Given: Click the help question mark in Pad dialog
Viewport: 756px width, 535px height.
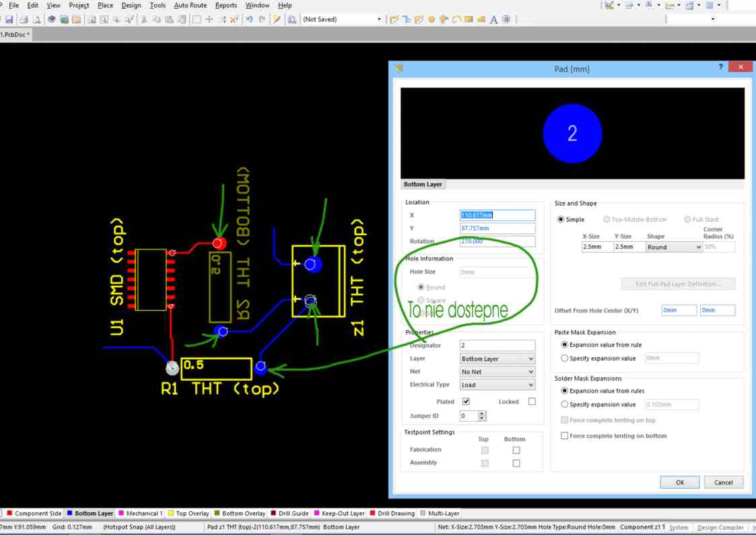Looking at the screenshot, I should click(x=720, y=67).
